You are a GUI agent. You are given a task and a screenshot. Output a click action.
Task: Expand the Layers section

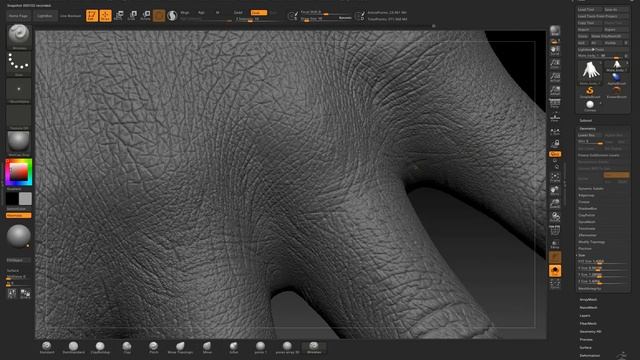pos(585,316)
